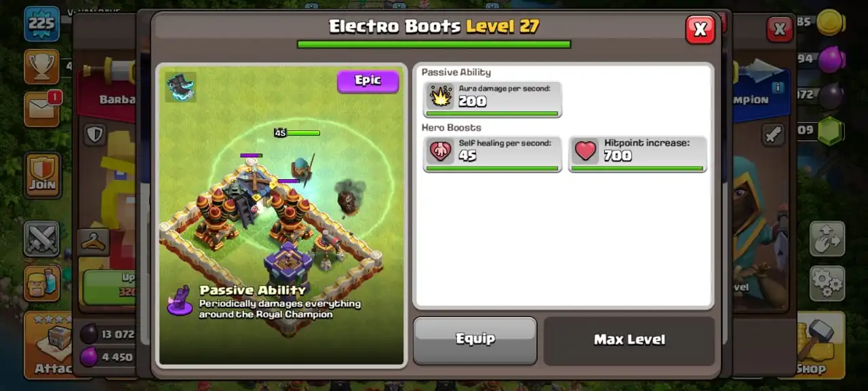Screen dimensions: 868x391
Task: Click the experience level 225 badge
Action: point(41,24)
